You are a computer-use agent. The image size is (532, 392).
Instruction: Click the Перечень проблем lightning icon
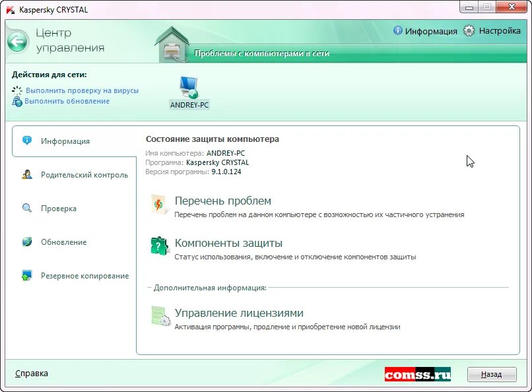tap(160, 205)
